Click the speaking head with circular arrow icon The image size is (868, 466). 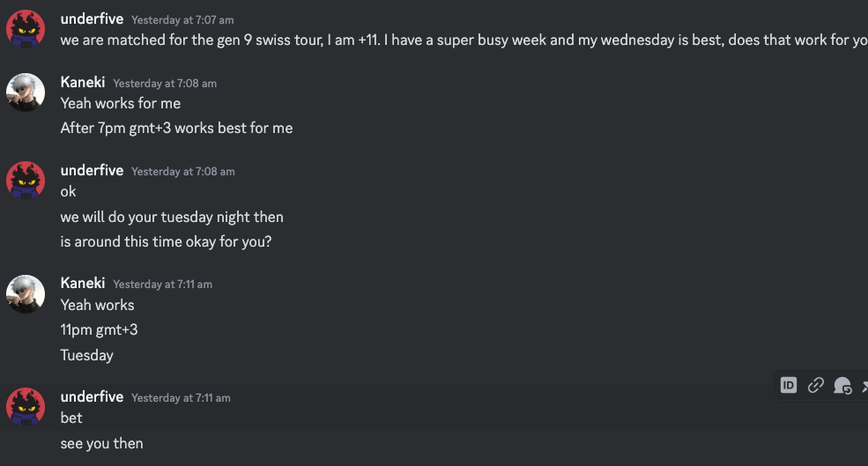tap(842, 385)
